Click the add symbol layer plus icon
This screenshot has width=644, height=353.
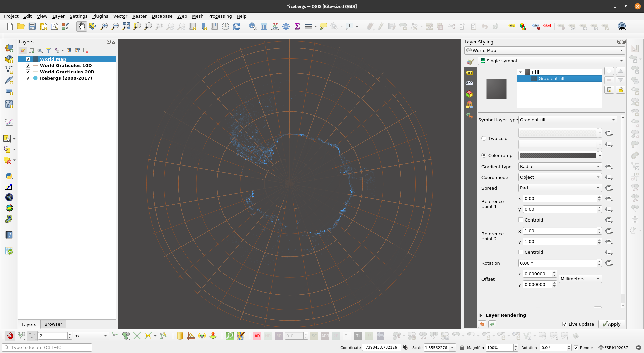(609, 71)
